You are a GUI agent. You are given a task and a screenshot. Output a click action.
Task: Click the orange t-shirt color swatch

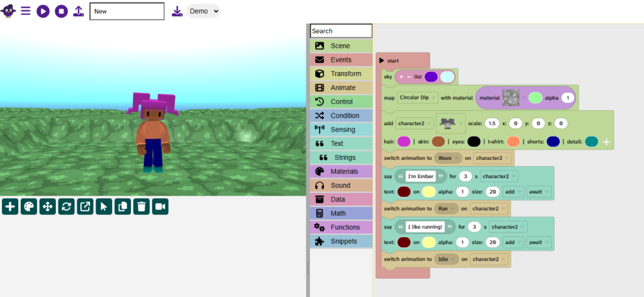click(x=513, y=142)
